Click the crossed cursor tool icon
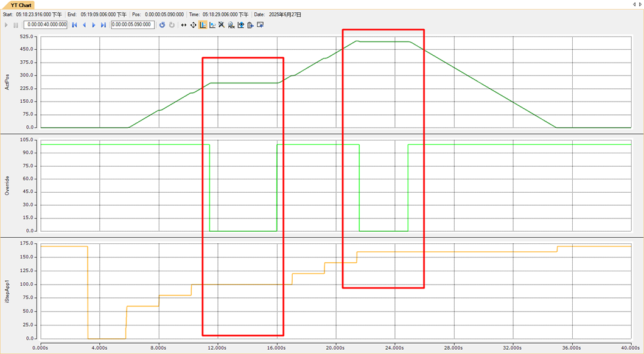Viewport: 644px width, 354px height. pyautogui.click(x=222, y=25)
